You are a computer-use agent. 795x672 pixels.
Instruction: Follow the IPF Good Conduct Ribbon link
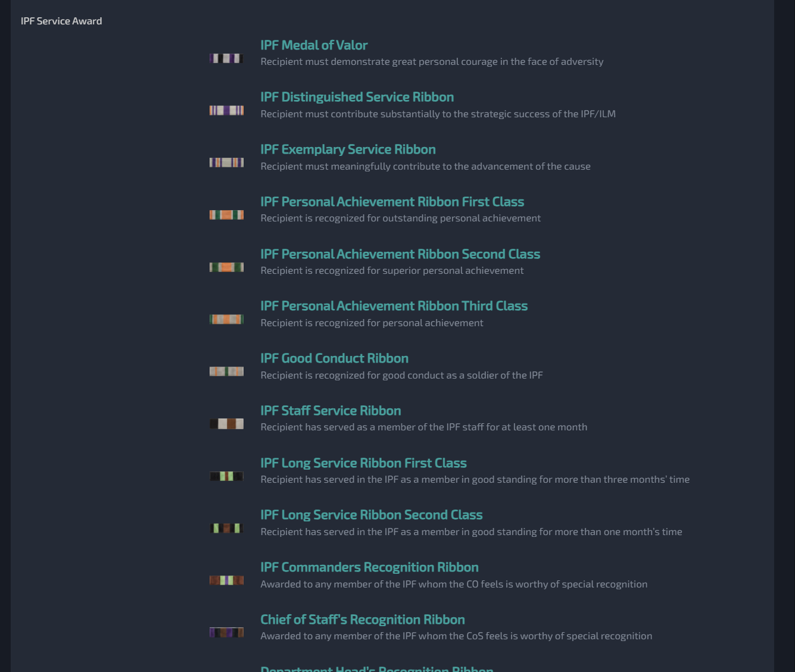(334, 358)
